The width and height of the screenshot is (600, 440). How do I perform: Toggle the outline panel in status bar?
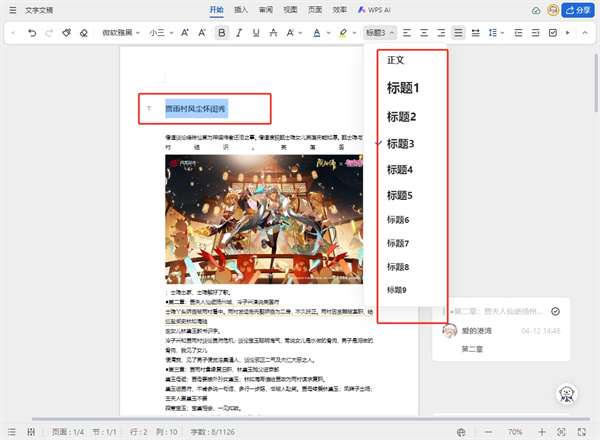[x=12, y=432]
